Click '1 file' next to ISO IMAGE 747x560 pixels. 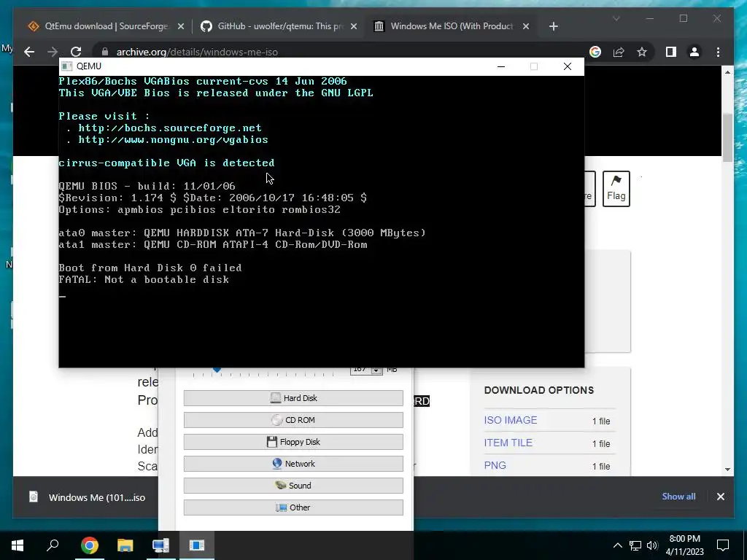click(601, 421)
